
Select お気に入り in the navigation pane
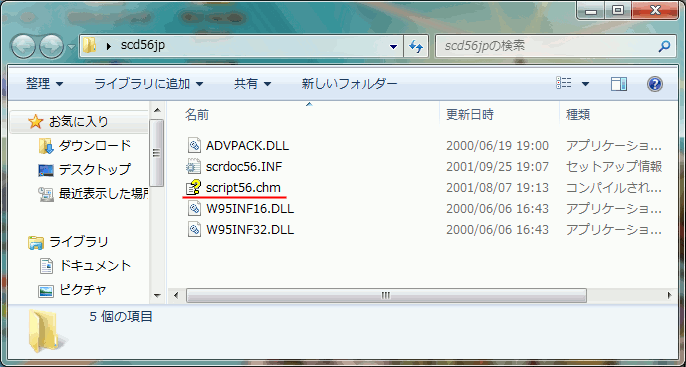point(78,122)
